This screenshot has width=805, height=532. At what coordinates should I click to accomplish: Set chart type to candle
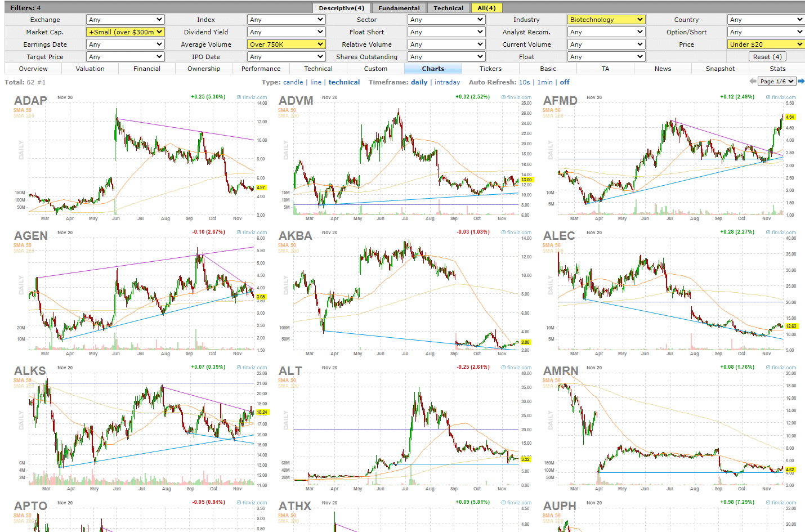click(293, 82)
